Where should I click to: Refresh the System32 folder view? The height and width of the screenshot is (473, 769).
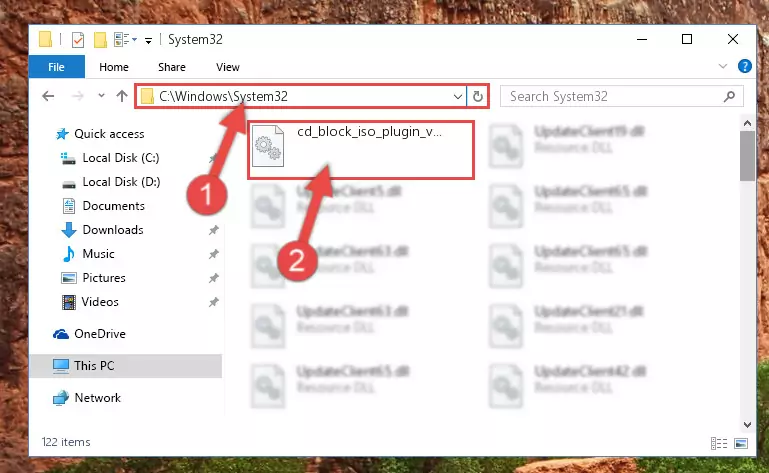click(x=478, y=96)
